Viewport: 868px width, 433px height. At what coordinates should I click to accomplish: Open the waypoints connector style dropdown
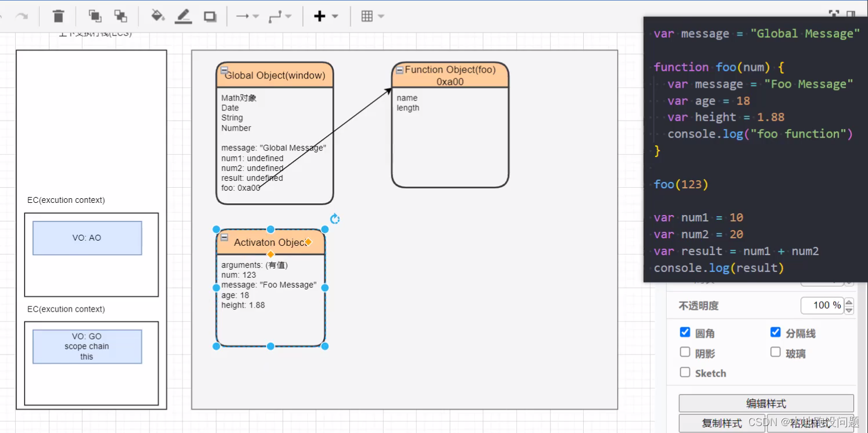pyautogui.click(x=280, y=16)
